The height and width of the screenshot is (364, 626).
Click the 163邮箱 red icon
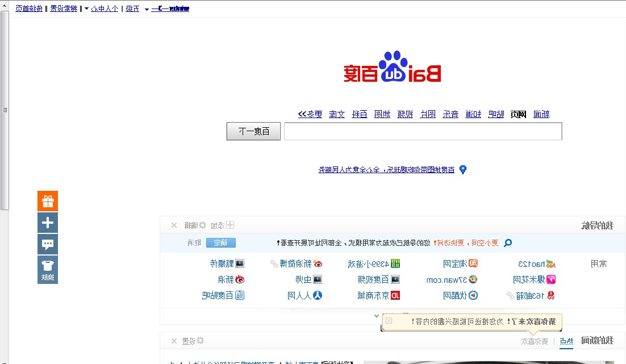tap(551, 295)
